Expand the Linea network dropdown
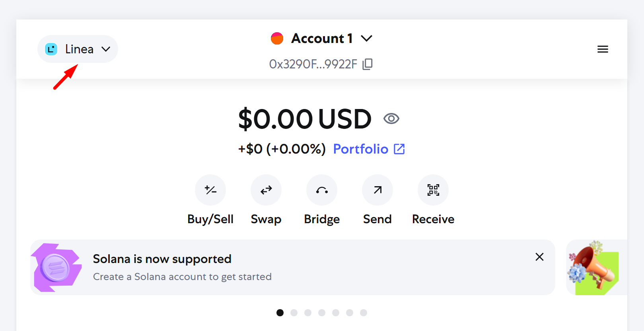Image resolution: width=644 pixels, height=331 pixels. [x=78, y=49]
